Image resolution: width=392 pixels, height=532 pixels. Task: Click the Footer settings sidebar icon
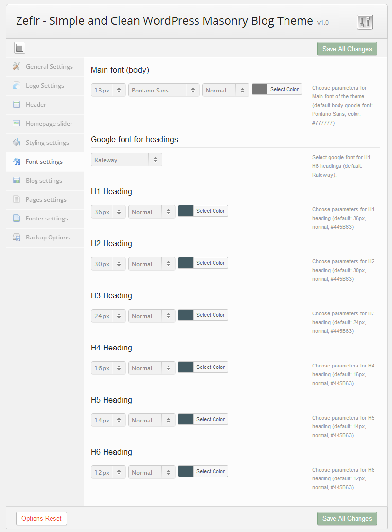click(17, 219)
